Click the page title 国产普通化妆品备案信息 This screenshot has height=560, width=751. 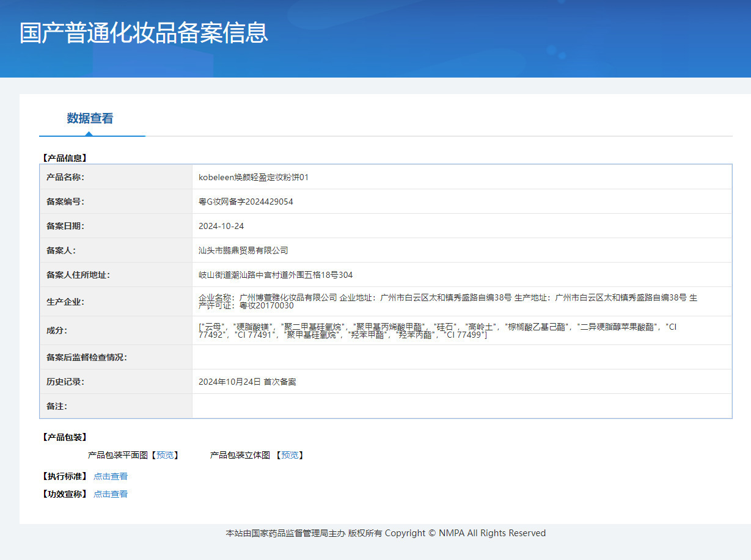point(144,33)
